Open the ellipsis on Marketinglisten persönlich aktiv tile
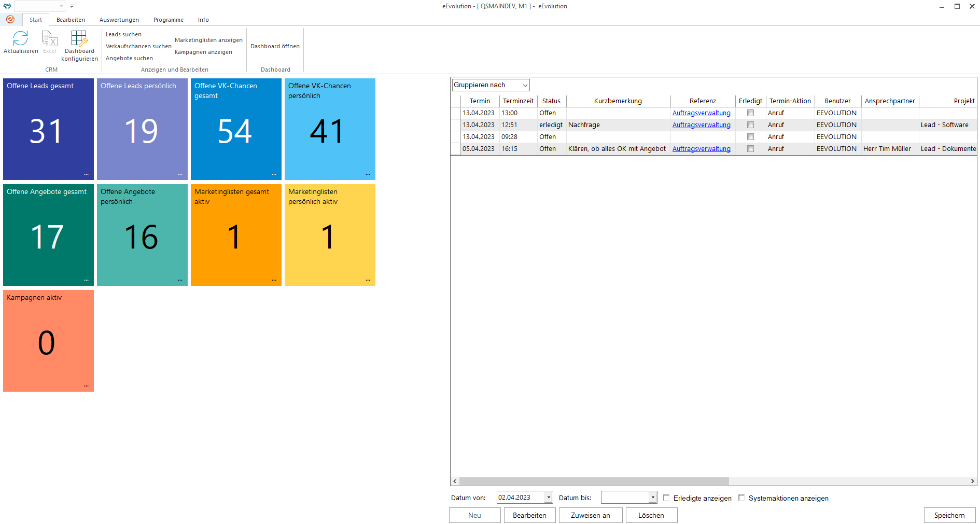Viewport: 980px width, 524px height. click(x=368, y=280)
